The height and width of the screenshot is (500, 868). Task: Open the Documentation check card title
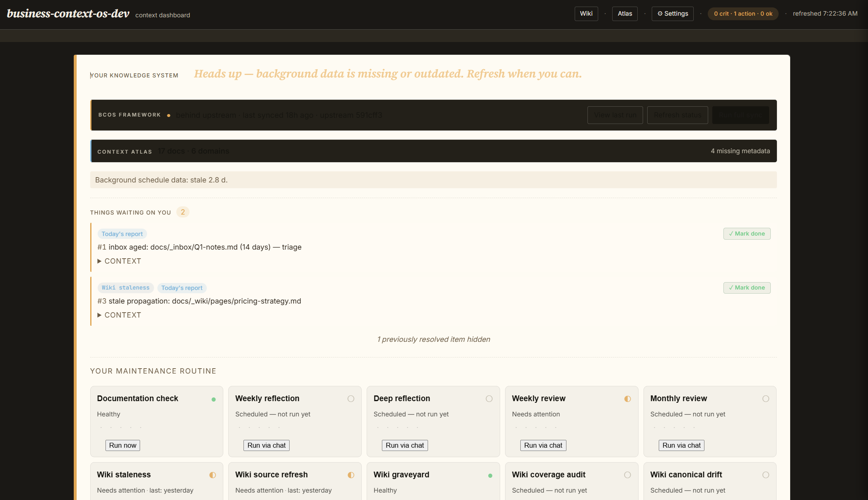138,398
